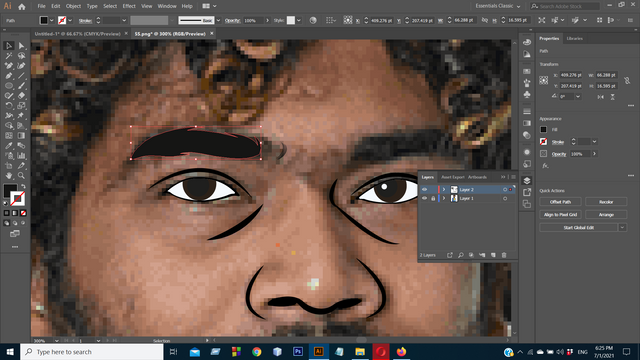Toggle visibility eye of Layer 2
640x360 pixels.
(x=424, y=190)
